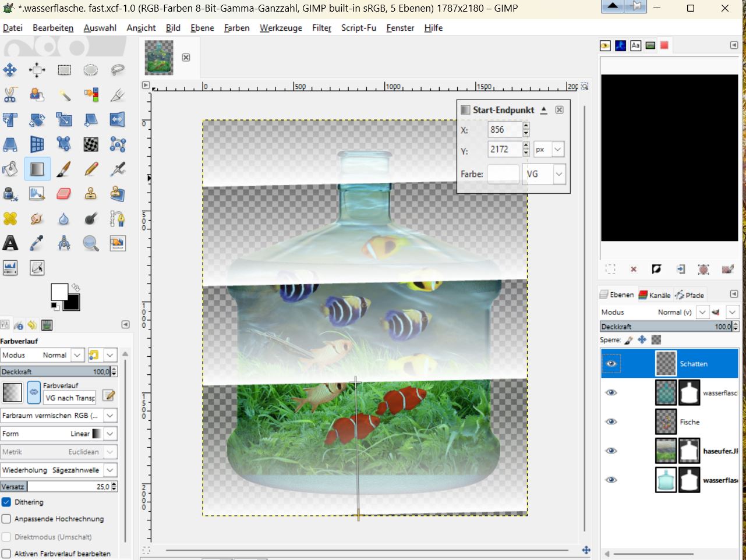Image resolution: width=746 pixels, height=560 pixels.
Task: Pick the Pencil tool
Action: 91,169
